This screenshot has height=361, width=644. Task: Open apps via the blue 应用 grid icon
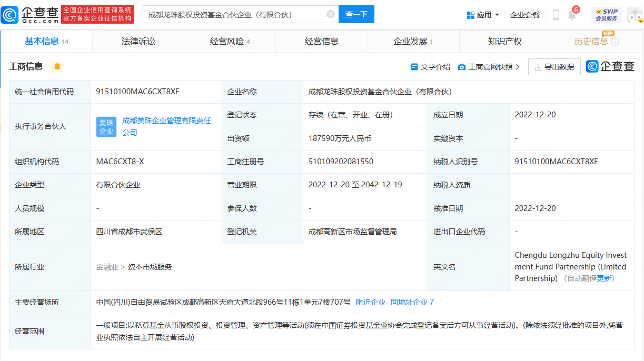click(471, 14)
